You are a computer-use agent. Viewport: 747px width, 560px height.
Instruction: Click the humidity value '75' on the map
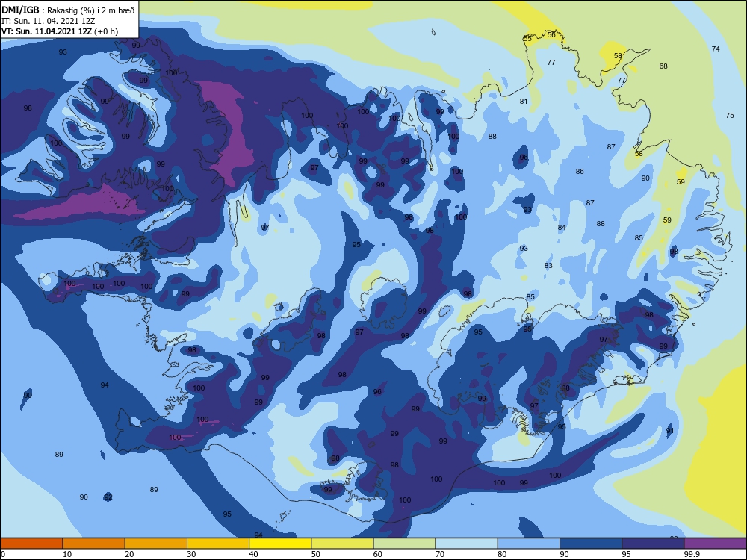coord(730,115)
